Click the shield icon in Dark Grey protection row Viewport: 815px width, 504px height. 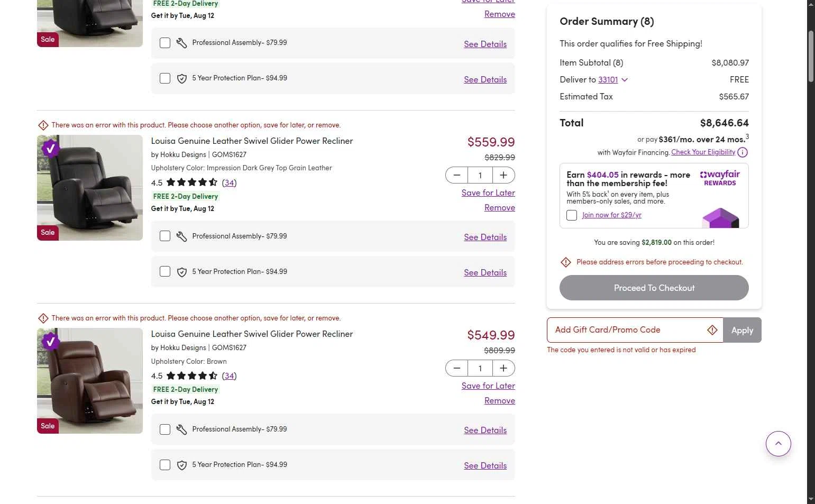182,272
